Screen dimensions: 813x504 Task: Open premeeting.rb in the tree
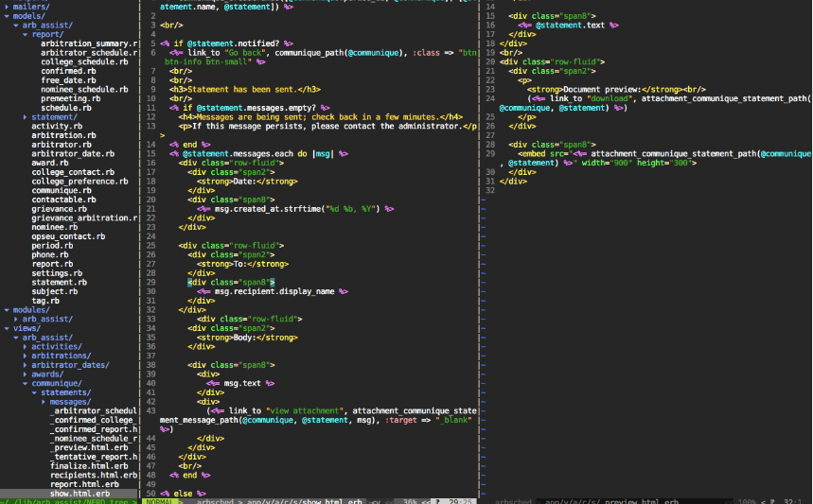(x=71, y=98)
